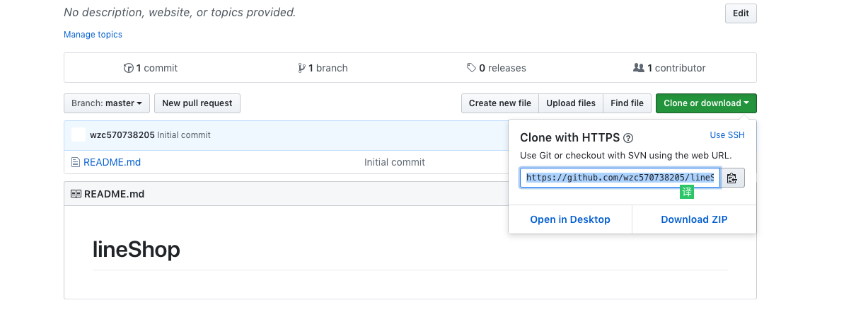This screenshot has width=868, height=310.
Task: Copy clone URL with clipboard icon
Action: click(732, 178)
